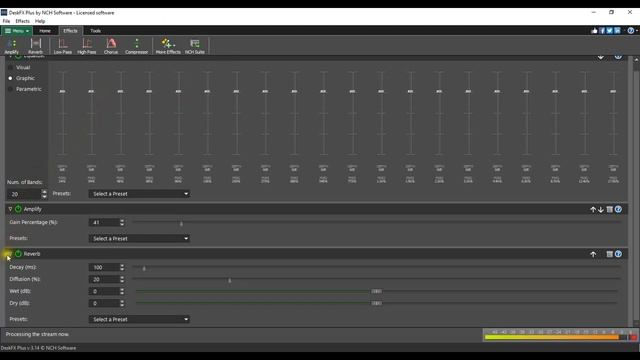This screenshot has width=640, height=360.
Task: Decrease the Dry dB value
Action: click(x=122, y=305)
